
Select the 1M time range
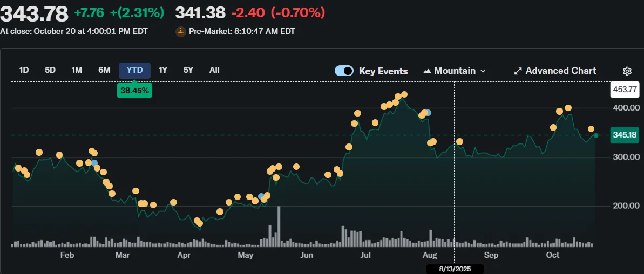77,70
